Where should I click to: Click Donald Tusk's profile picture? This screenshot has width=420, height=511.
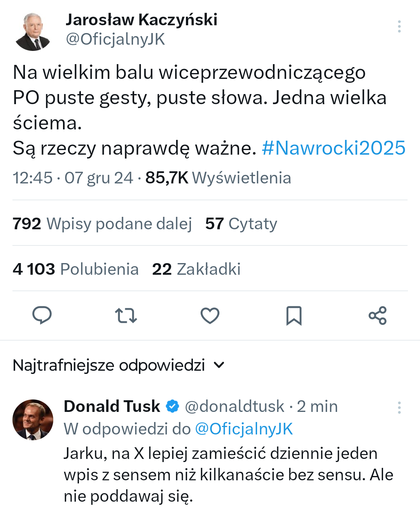[33, 420]
